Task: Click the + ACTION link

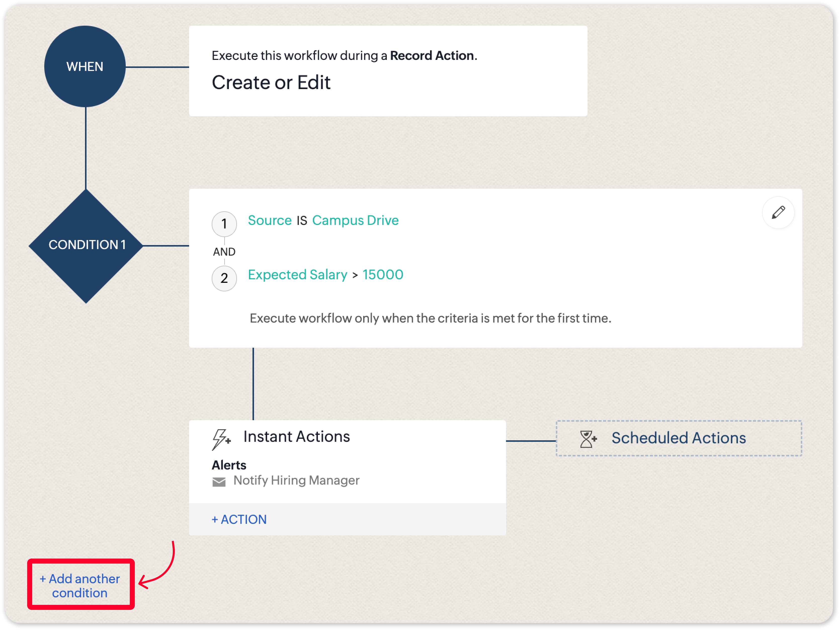Action: coord(239,519)
